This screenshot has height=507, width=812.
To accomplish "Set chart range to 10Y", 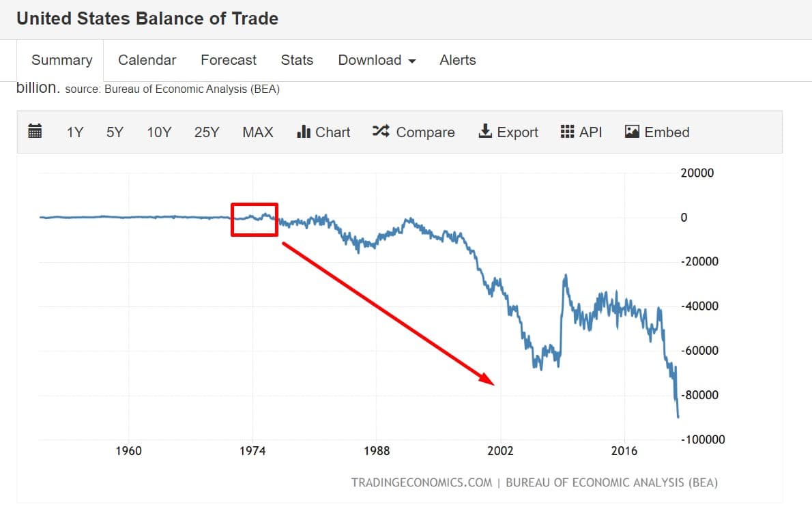I will 159,132.
